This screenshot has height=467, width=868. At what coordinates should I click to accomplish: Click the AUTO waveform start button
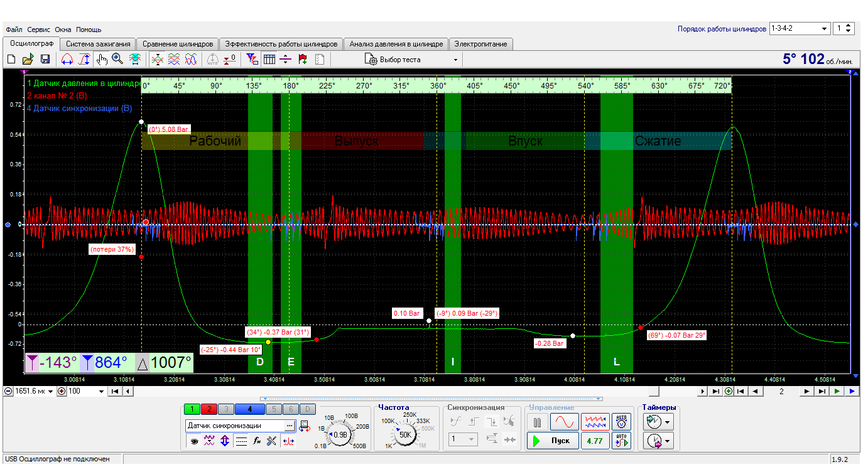click(622, 441)
